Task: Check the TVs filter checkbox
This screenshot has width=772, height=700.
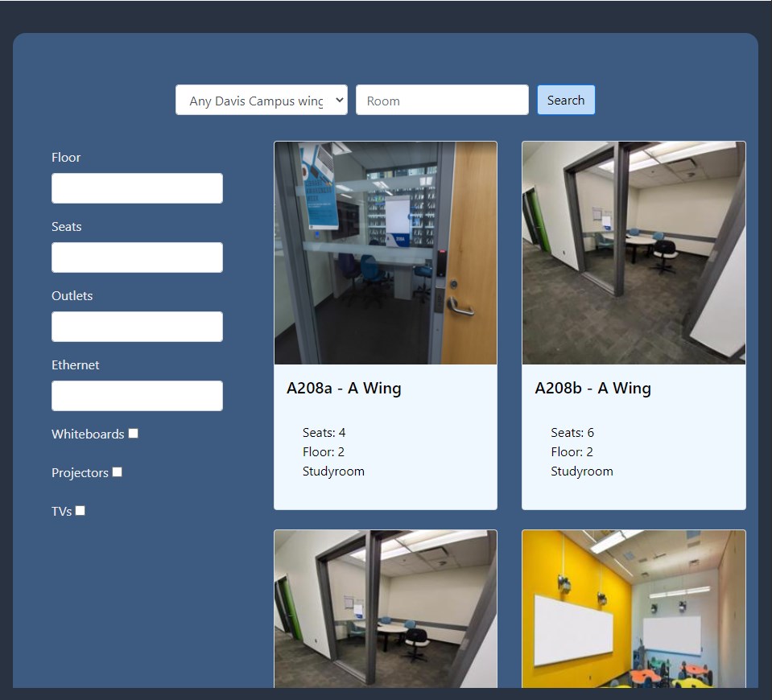Action: [81, 511]
